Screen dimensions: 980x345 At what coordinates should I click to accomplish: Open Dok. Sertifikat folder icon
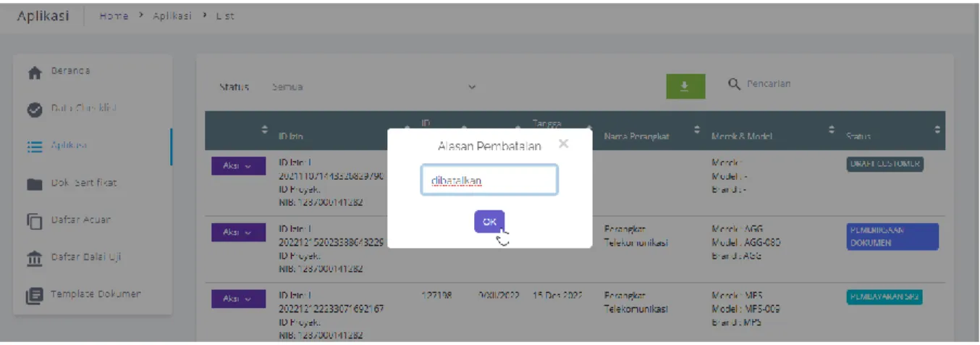tap(34, 184)
